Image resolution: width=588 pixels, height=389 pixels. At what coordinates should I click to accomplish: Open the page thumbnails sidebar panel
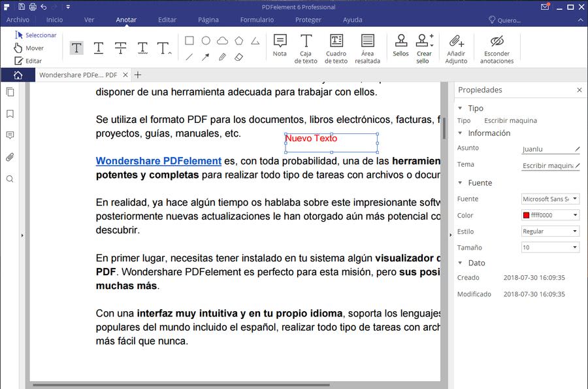tap(10, 92)
